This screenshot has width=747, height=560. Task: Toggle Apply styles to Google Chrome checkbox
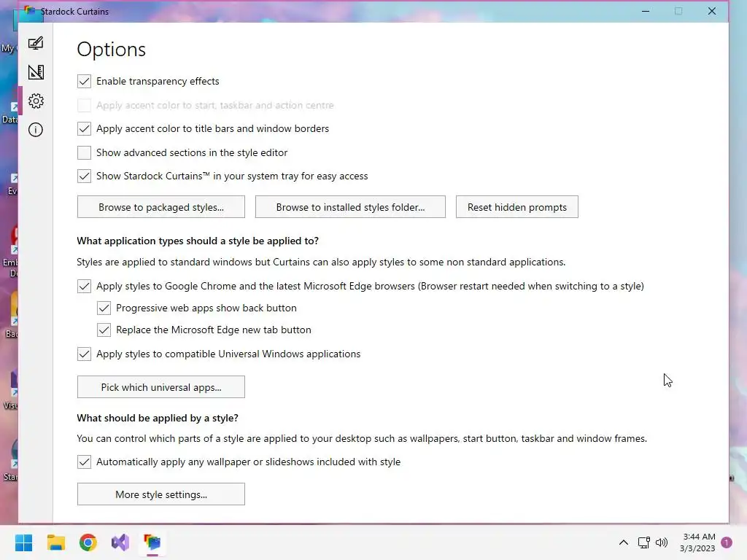click(x=85, y=286)
